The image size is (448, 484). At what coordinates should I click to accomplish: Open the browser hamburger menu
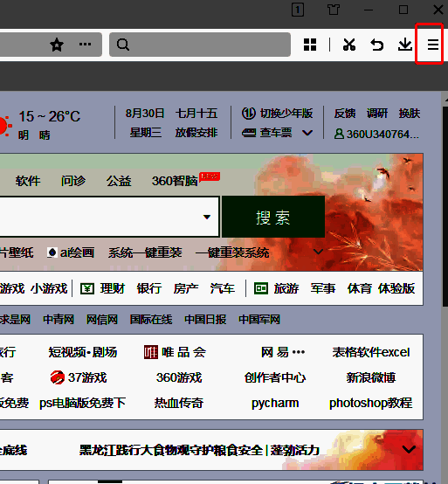click(x=433, y=45)
